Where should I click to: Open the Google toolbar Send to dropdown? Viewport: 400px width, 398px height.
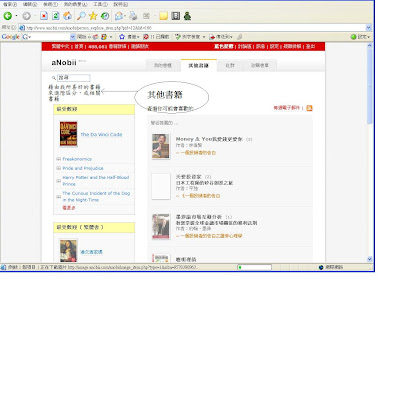point(231,37)
